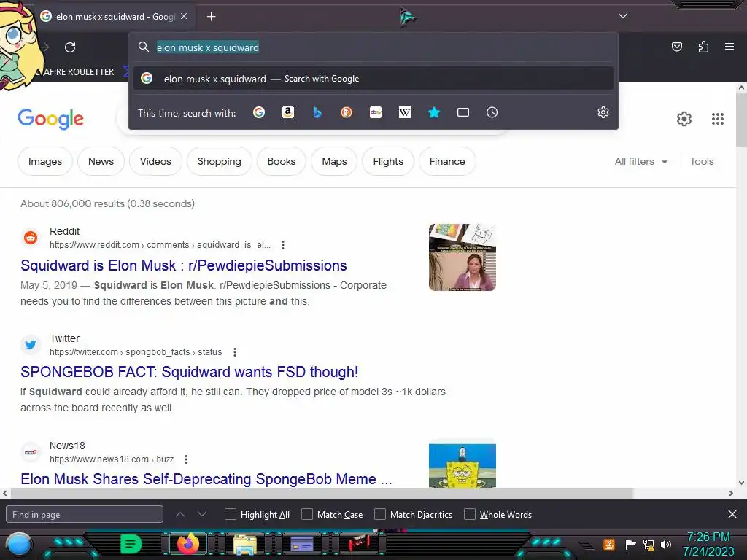Switch to the Flights filter
The width and height of the screenshot is (747, 560).
pyautogui.click(x=388, y=161)
